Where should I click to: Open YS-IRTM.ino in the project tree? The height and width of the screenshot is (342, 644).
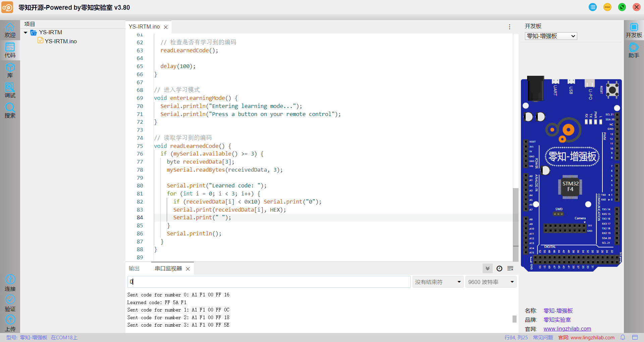tap(61, 41)
